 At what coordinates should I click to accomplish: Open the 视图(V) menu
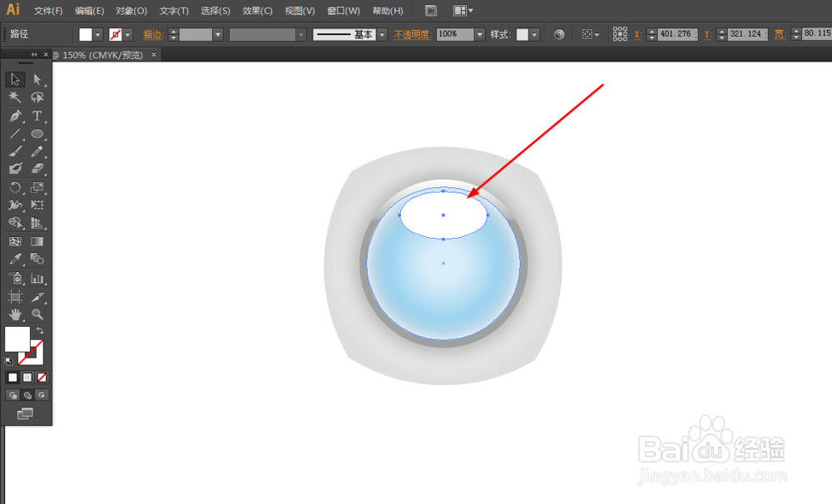[x=300, y=11]
